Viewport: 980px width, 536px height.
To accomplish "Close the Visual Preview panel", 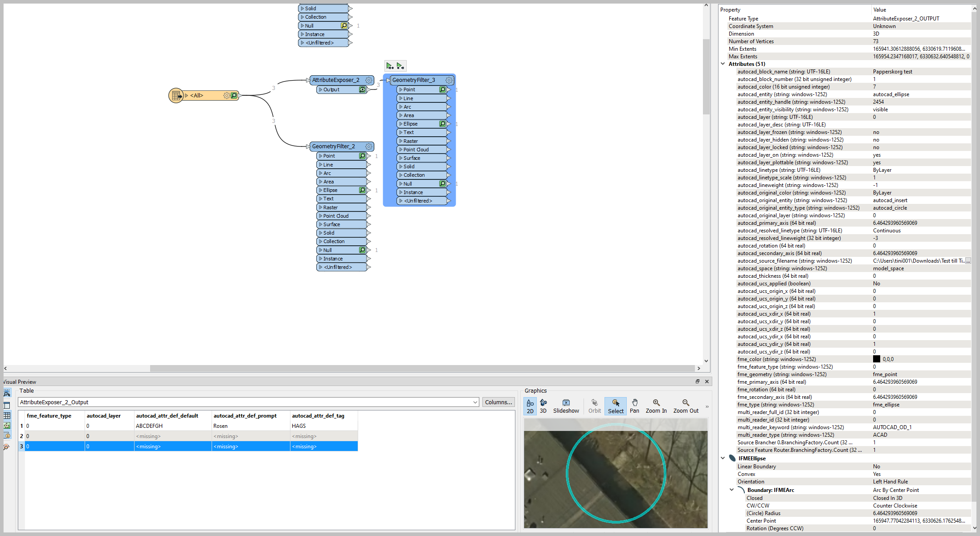I will 706,382.
